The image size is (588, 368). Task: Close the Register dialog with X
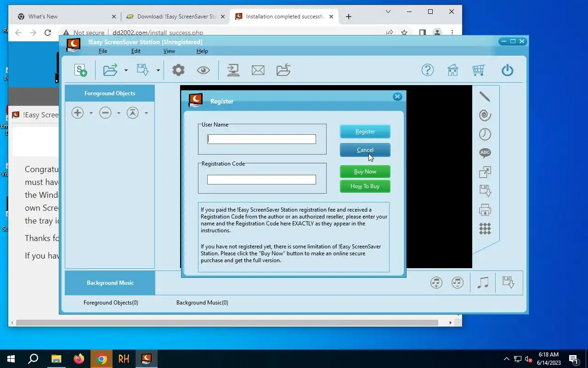pyautogui.click(x=397, y=96)
